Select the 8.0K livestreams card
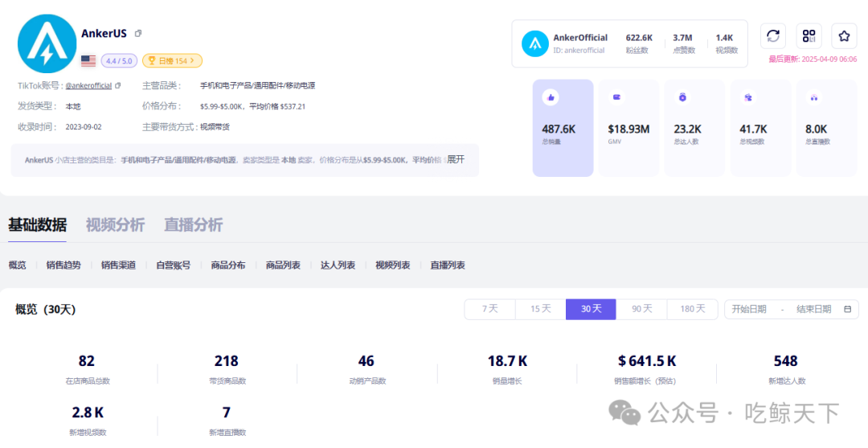This screenshot has height=448, width=868. coord(826,128)
